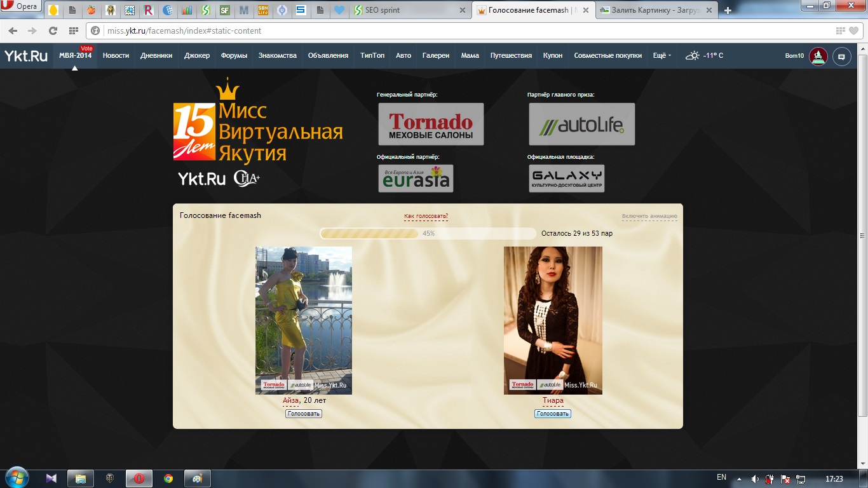Open ТипТоп in the site menu
The width and height of the screenshot is (868, 488).
coord(372,55)
